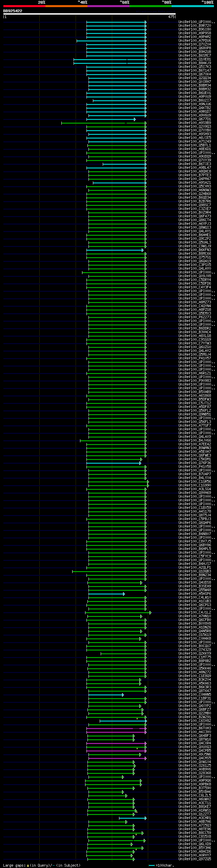Choose the hit UniRef100_A8JIE5
217x868 pixels.
pyautogui.click(x=195, y=138)
